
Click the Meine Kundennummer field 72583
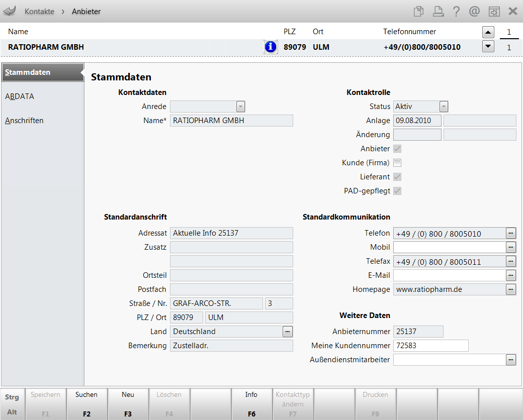click(431, 346)
